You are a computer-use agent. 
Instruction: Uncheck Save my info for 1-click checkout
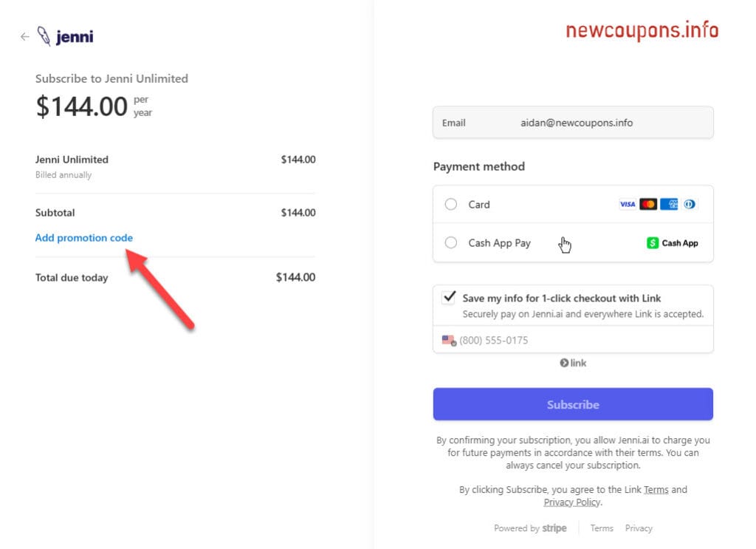[448, 298]
